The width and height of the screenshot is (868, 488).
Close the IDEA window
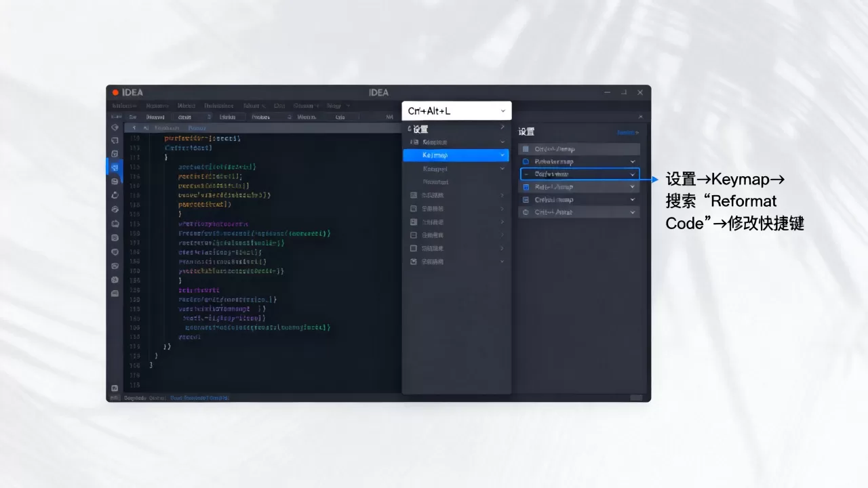pos(640,92)
